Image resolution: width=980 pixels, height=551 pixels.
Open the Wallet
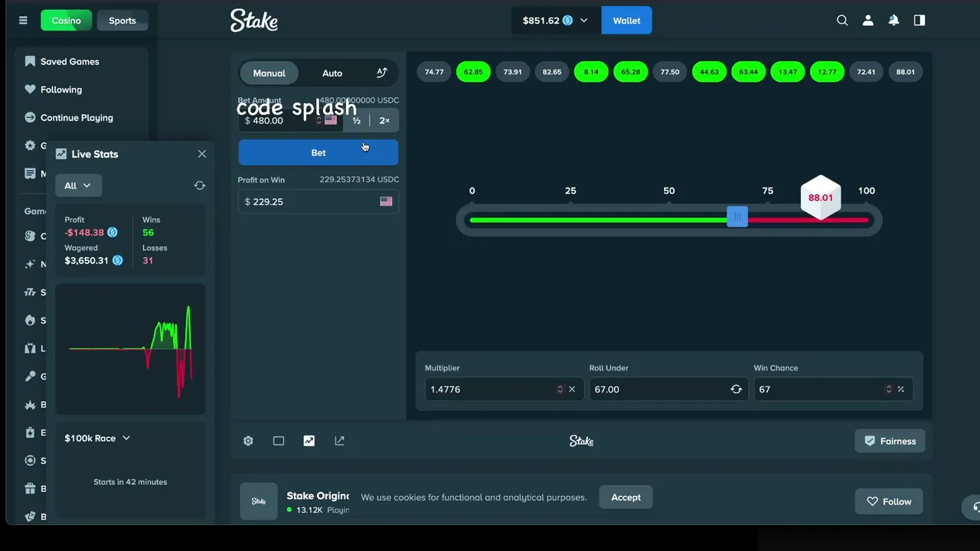tap(626, 21)
